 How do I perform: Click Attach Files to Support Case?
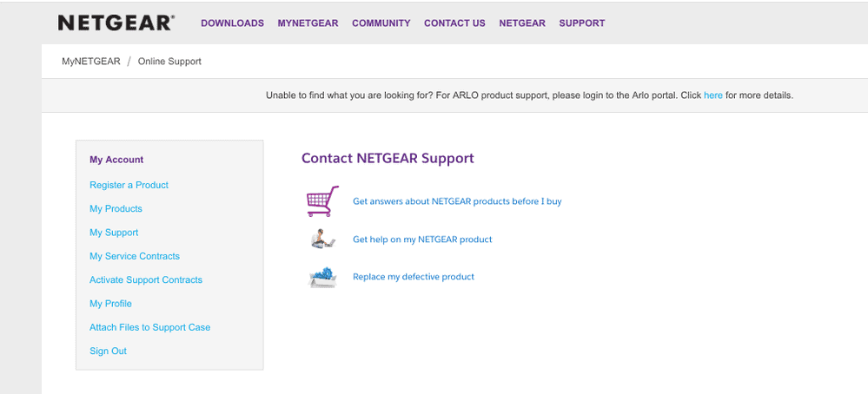pyautogui.click(x=149, y=327)
